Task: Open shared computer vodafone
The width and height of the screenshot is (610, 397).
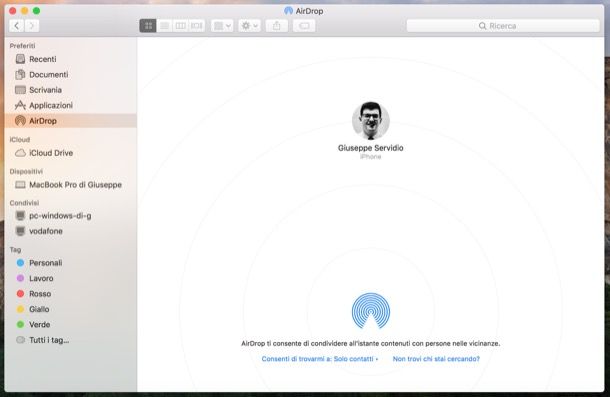Action: point(71,231)
